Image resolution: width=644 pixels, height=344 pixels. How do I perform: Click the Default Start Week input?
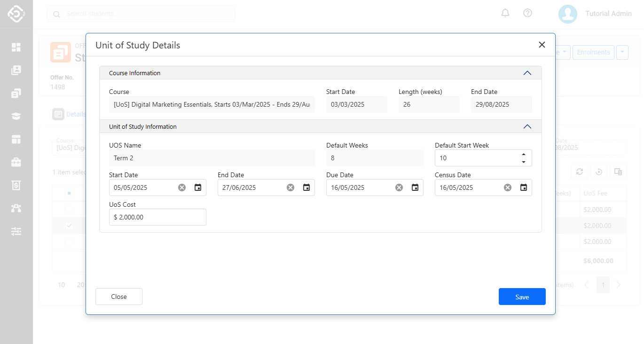pyautogui.click(x=475, y=158)
